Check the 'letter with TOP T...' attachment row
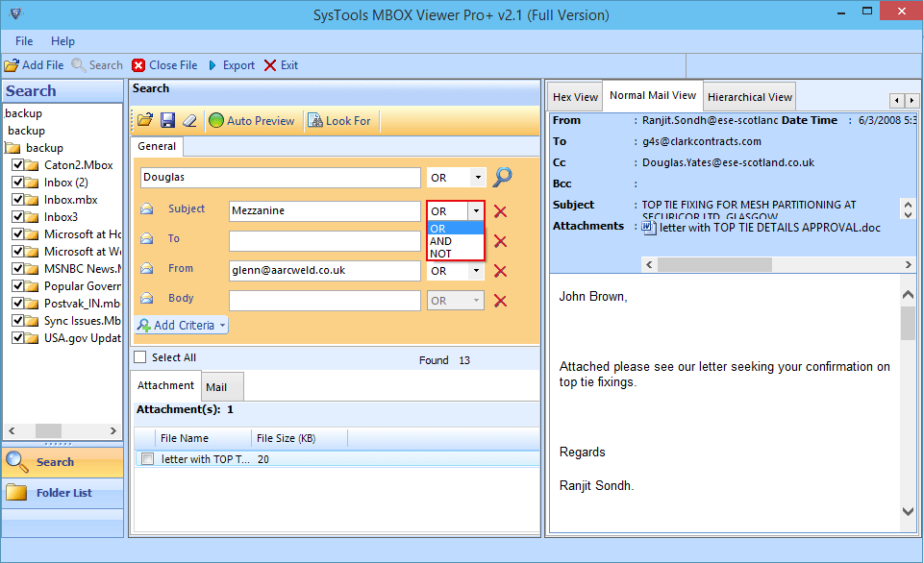Screen dimensions: 924x563 pos(148,459)
